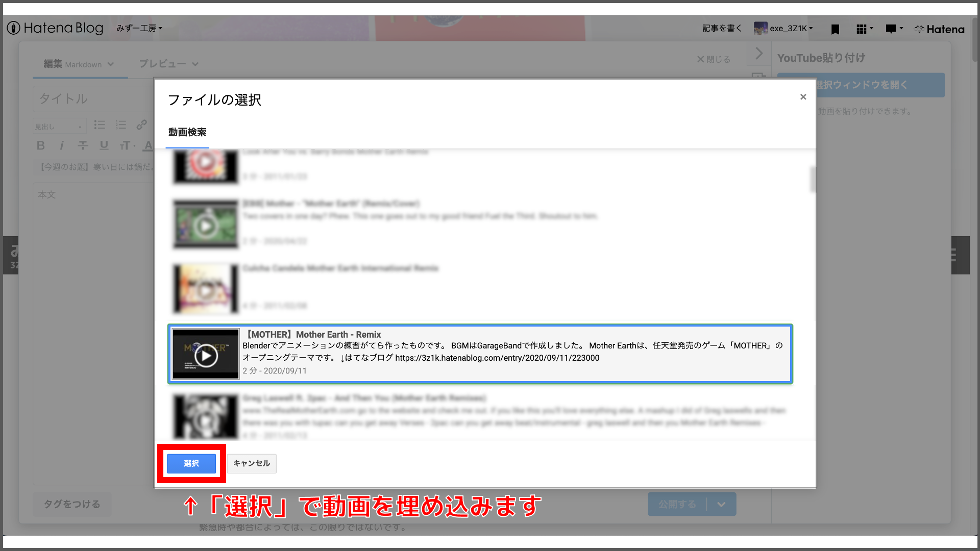Image resolution: width=980 pixels, height=551 pixels.
Task: Open the green blurred video thumbnail
Action: point(206,224)
